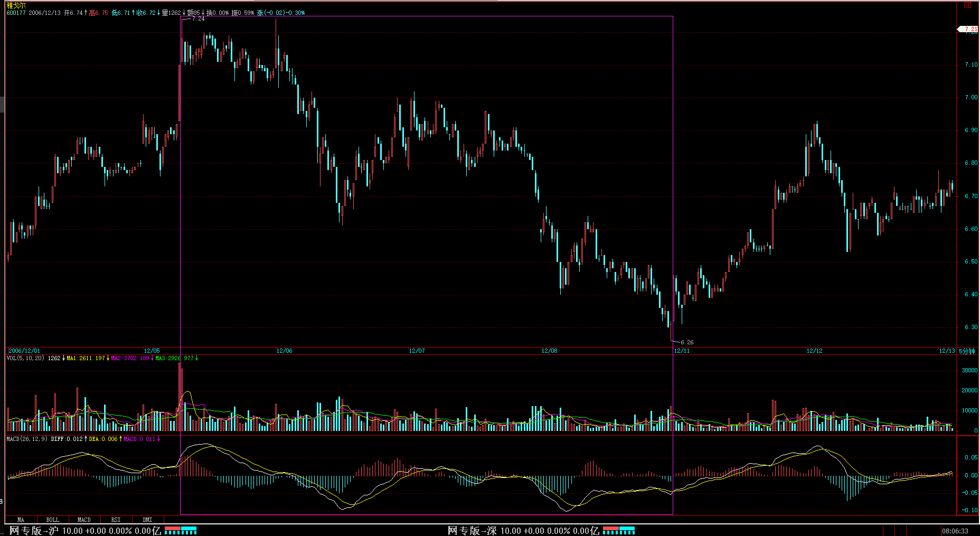Click the MACD(26,12,9) indicator label
The width and height of the screenshot is (980, 536).
[27, 439]
